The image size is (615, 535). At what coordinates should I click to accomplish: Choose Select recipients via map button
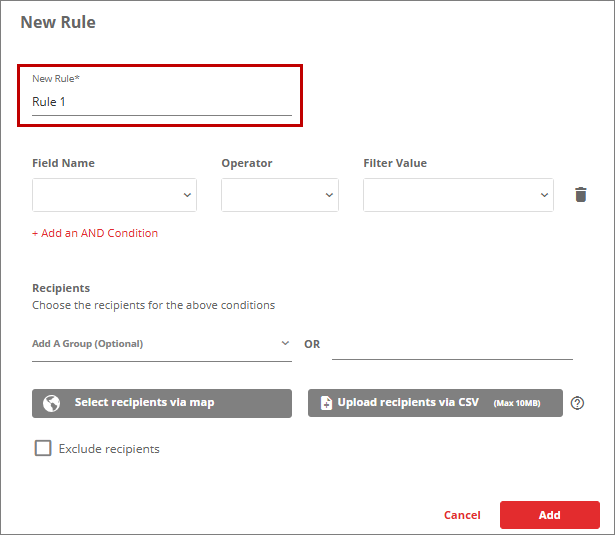(162, 403)
